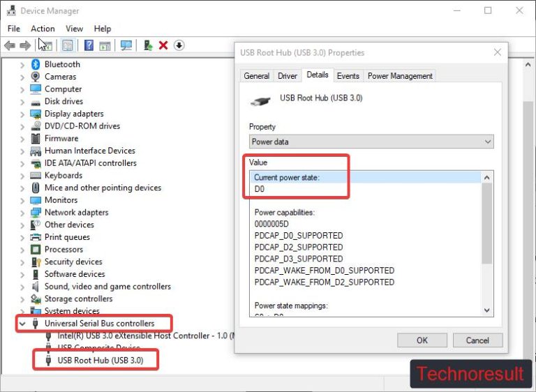536x392 pixels.
Task: Click the Cancel button
Action: 477,340
